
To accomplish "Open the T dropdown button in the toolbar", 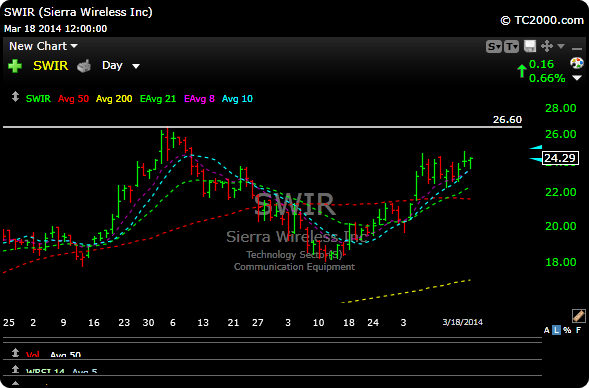I will (x=511, y=47).
